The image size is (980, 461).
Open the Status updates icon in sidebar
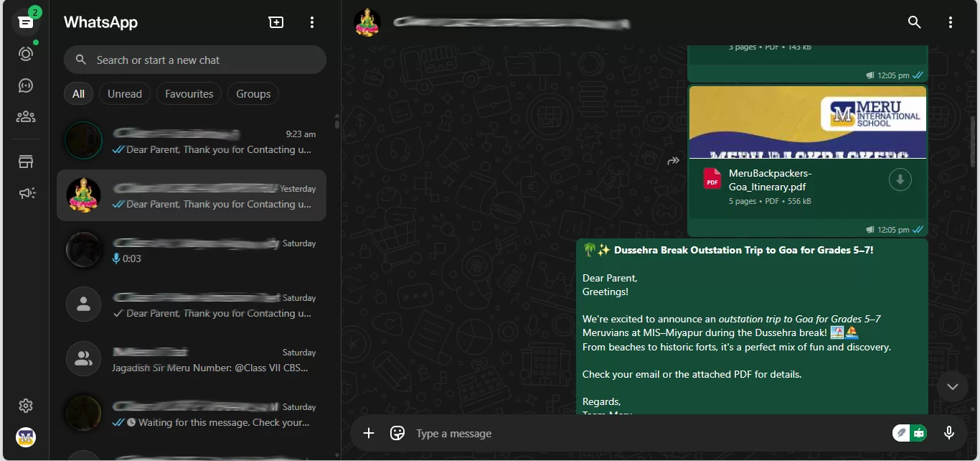[x=26, y=54]
